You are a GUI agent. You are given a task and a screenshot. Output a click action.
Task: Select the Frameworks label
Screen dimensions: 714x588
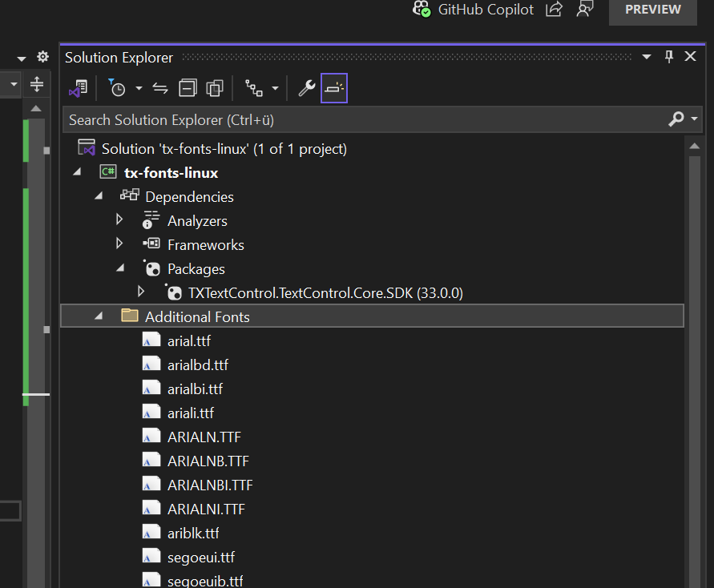click(x=206, y=245)
